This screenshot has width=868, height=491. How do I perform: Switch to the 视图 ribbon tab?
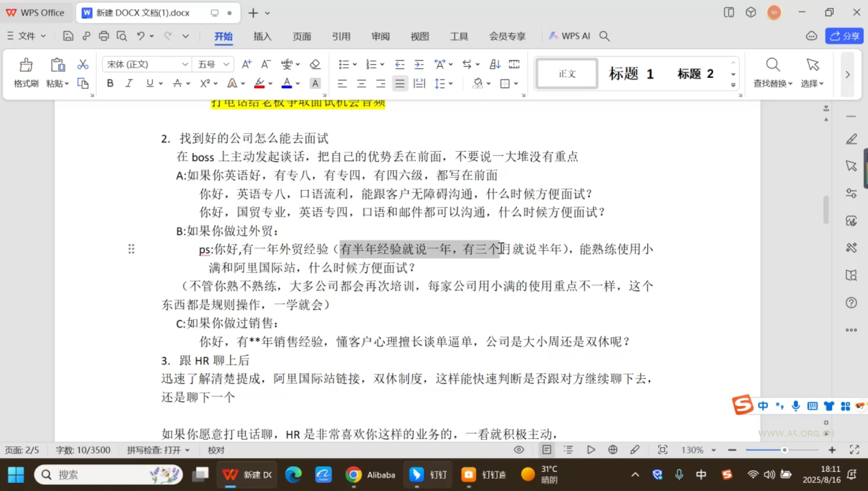420,36
